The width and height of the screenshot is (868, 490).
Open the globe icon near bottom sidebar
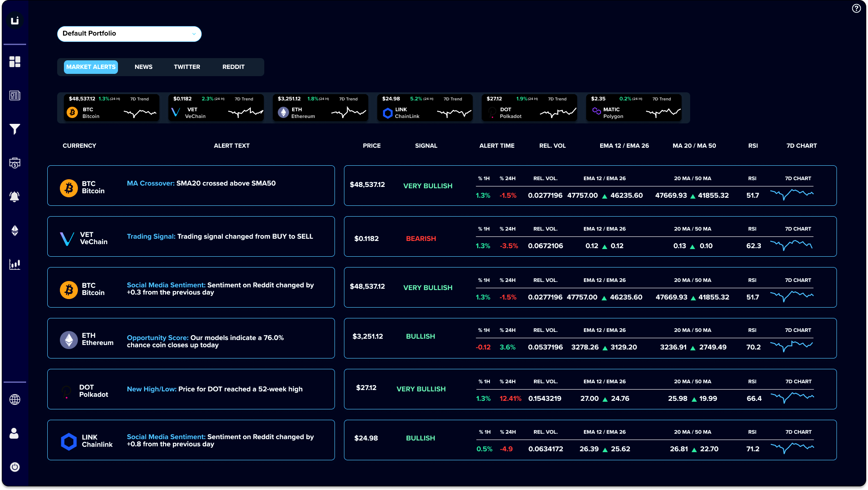coord(15,399)
